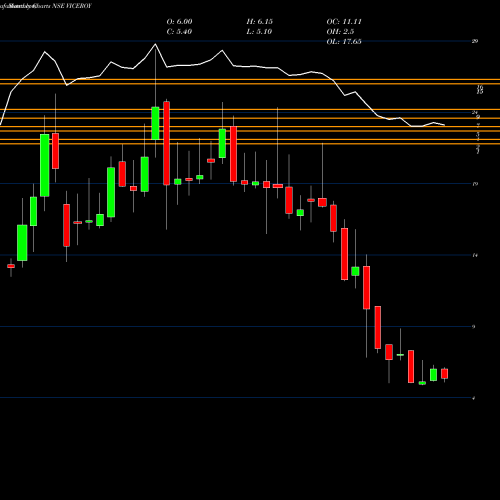500x500 pixels.
Task: Select the high value 'H: 6.15'
Action: click(x=259, y=21)
